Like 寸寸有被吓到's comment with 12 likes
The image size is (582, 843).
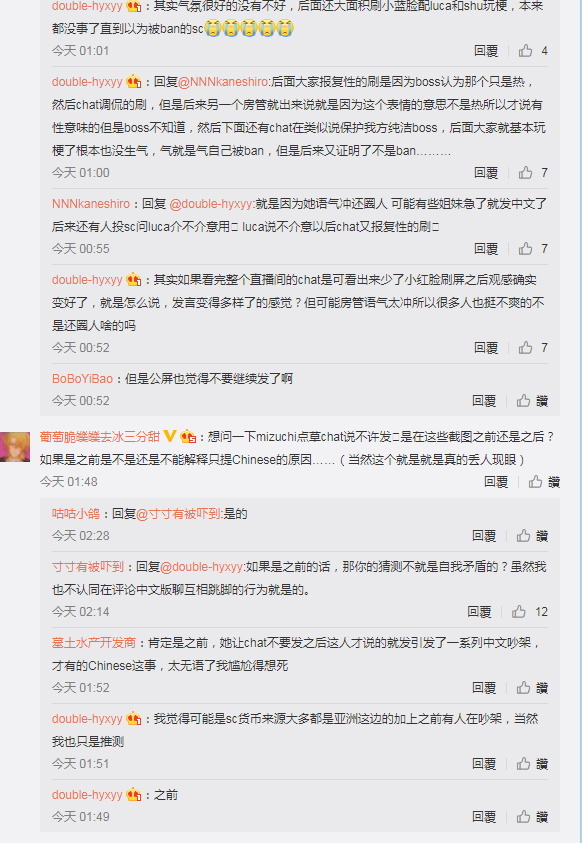click(x=529, y=612)
